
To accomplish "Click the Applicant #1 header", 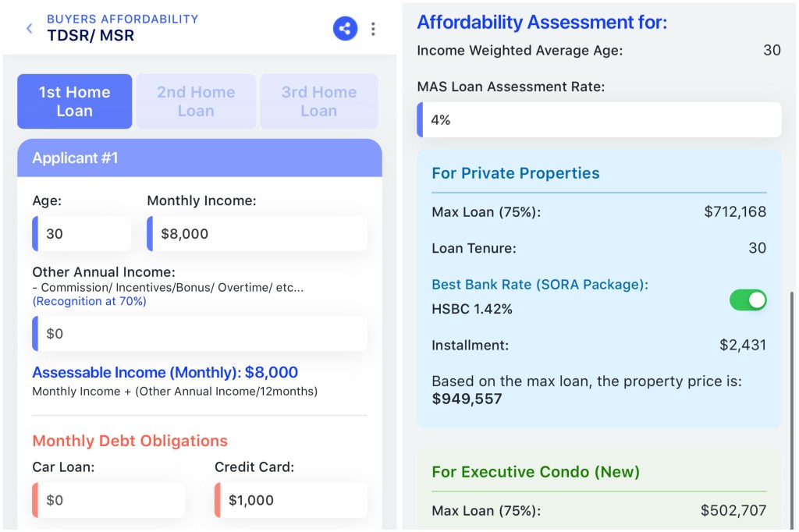I will point(200,158).
